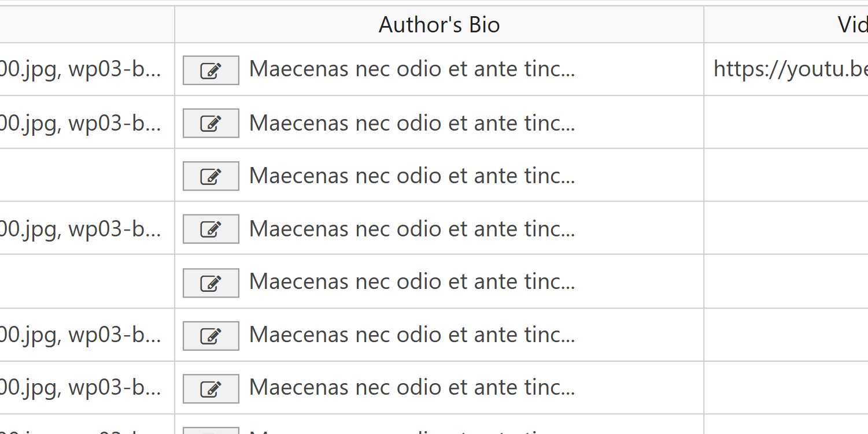Open bio editor in the third row

[211, 176]
